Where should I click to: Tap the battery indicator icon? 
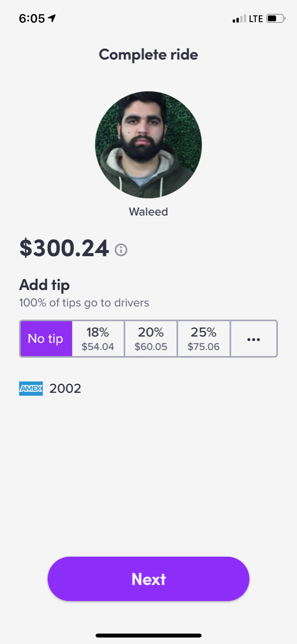pyautogui.click(x=275, y=19)
